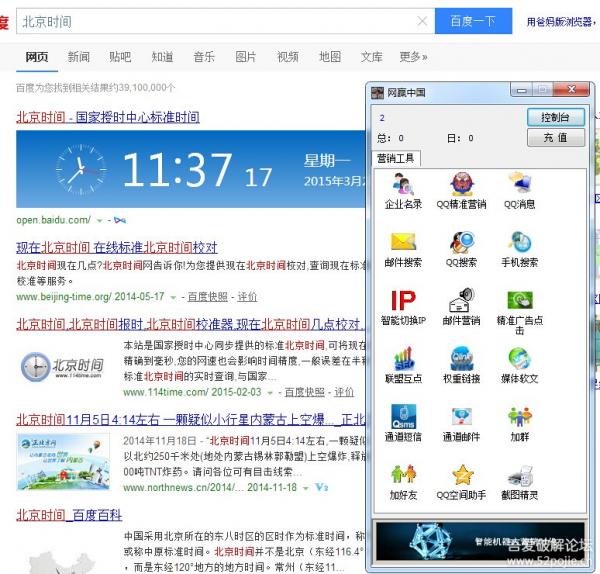Expand dropdown arrow after beijing-time.org date
The width and height of the screenshot is (600, 574).
pyautogui.click(x=173, y=297)
